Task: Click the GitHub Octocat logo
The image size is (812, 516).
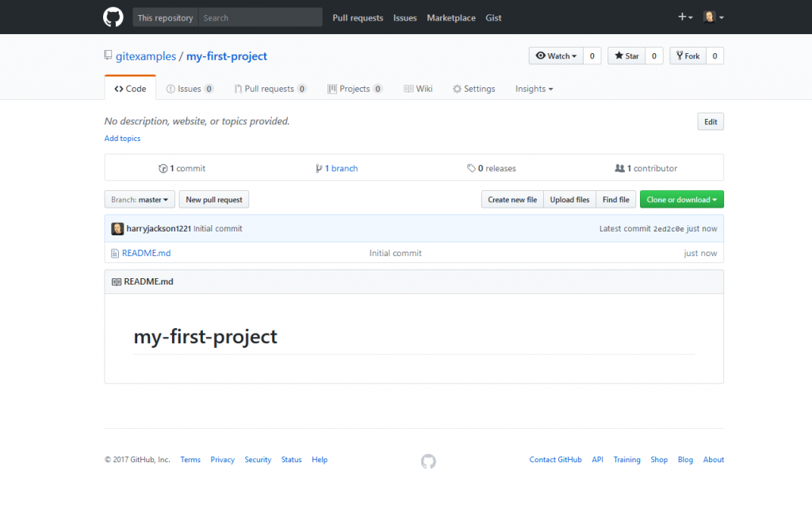Action: point(113,17)
